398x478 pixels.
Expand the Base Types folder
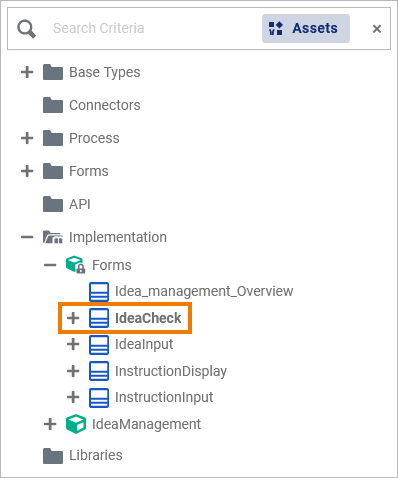pyautogui.click(x=27, y=72)
